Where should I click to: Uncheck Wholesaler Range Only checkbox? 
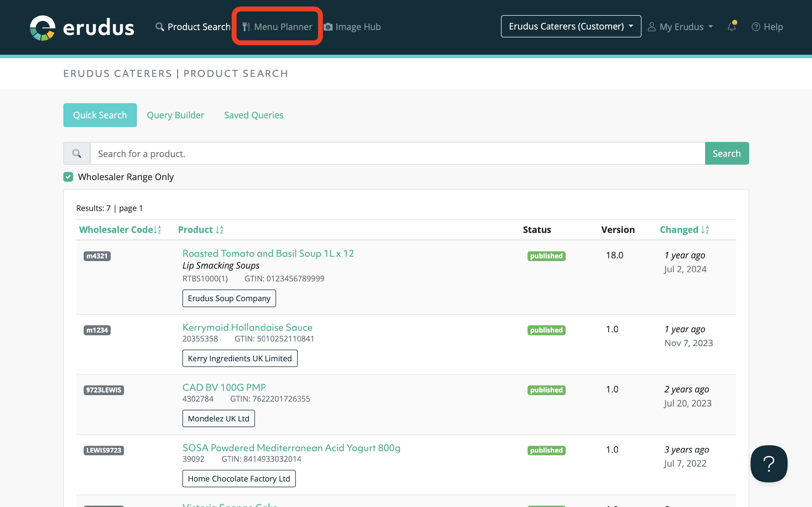(68, 177)
